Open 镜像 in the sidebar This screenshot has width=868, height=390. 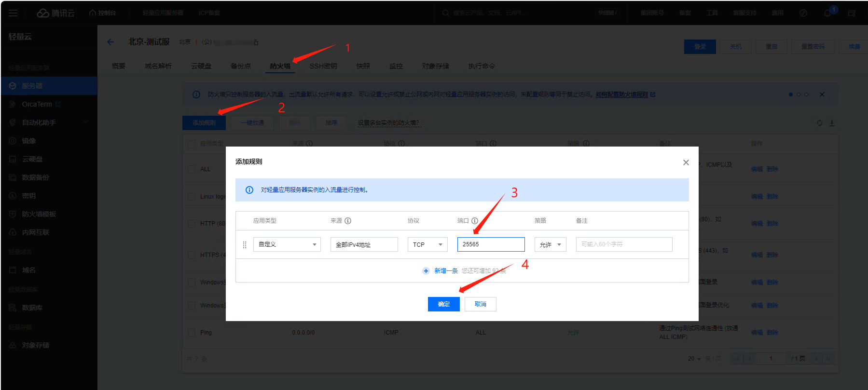tap(29, 141)
